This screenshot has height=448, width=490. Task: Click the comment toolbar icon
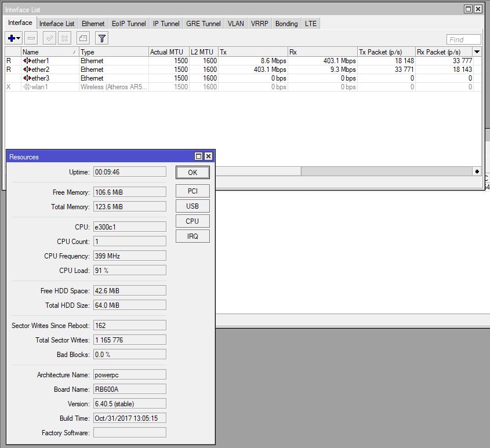click(x=83, y=38)
